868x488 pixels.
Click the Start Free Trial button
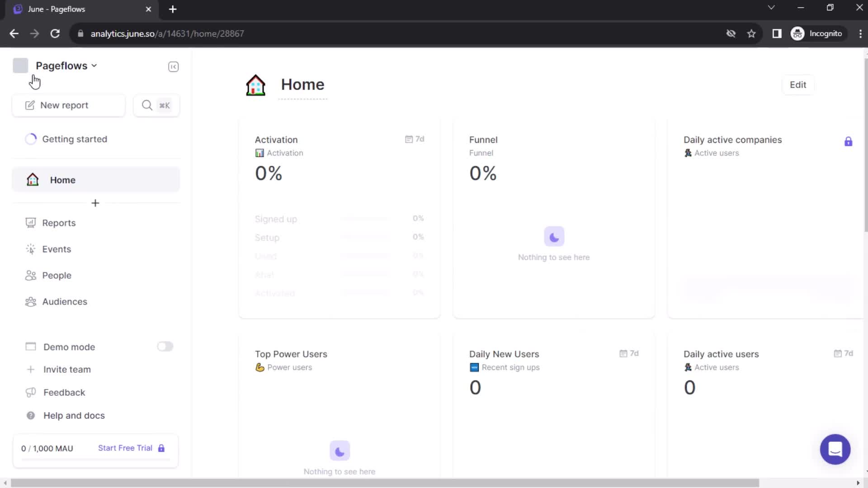tap(125, 447)
